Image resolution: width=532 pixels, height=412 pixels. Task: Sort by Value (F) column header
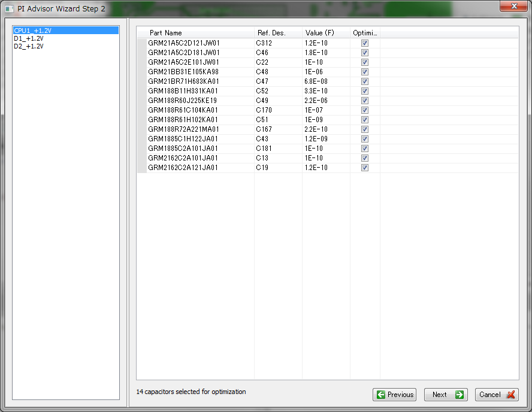click(326, 33)
